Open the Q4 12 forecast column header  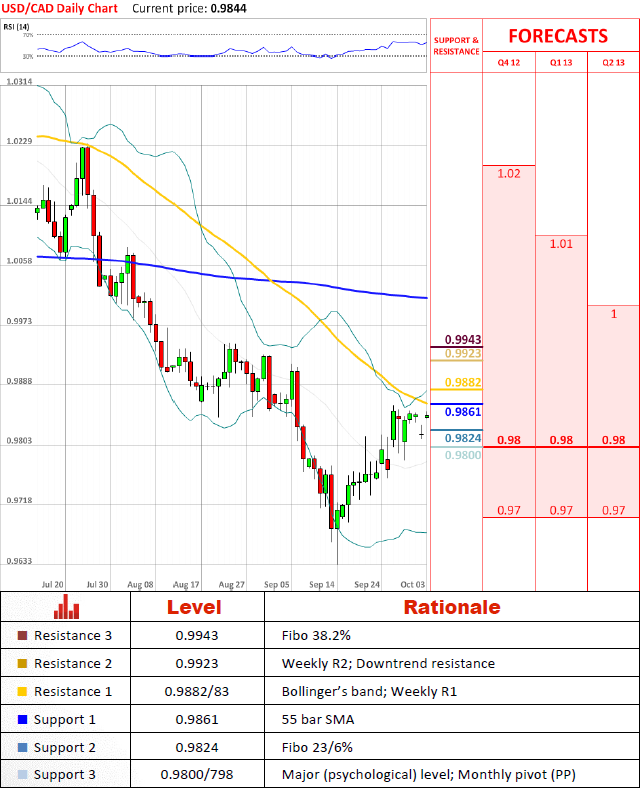click(x=509, y=62)
